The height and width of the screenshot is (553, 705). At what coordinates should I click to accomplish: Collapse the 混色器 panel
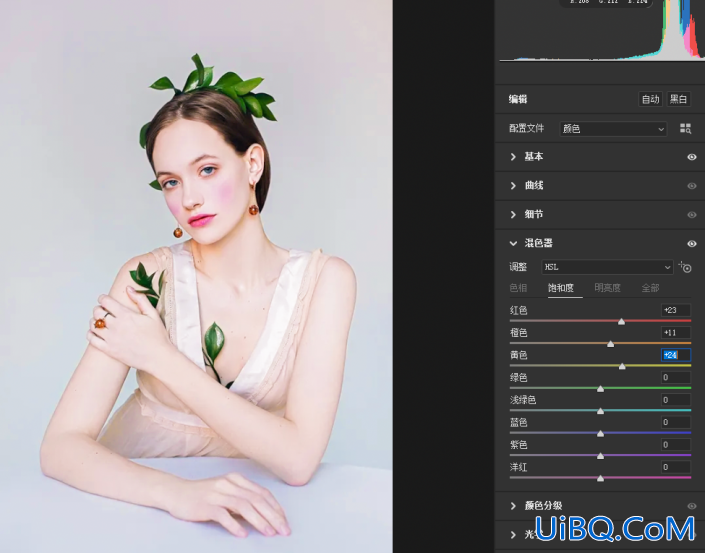point(513,243)
